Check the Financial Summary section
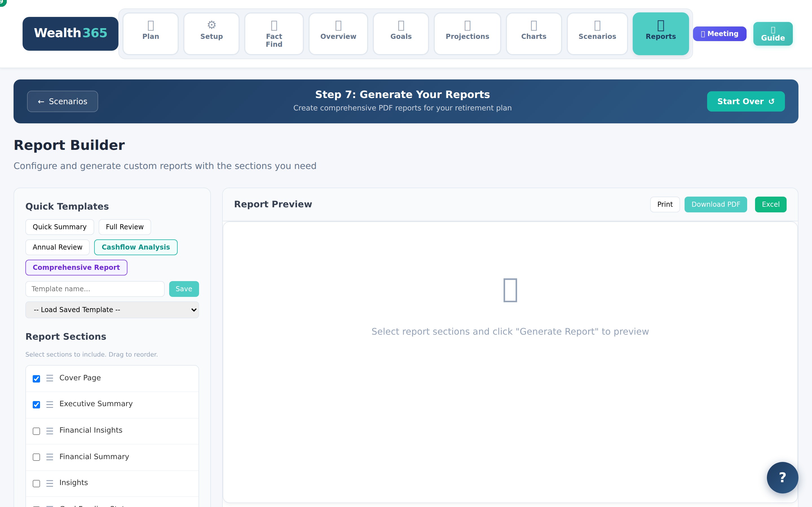812x507 pixels. (x=36, y=457)
